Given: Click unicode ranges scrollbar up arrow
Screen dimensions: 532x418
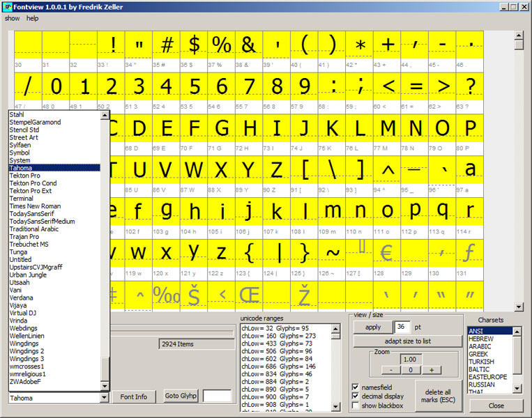Looking at the screenshot, I should click(x=335, y=329).
